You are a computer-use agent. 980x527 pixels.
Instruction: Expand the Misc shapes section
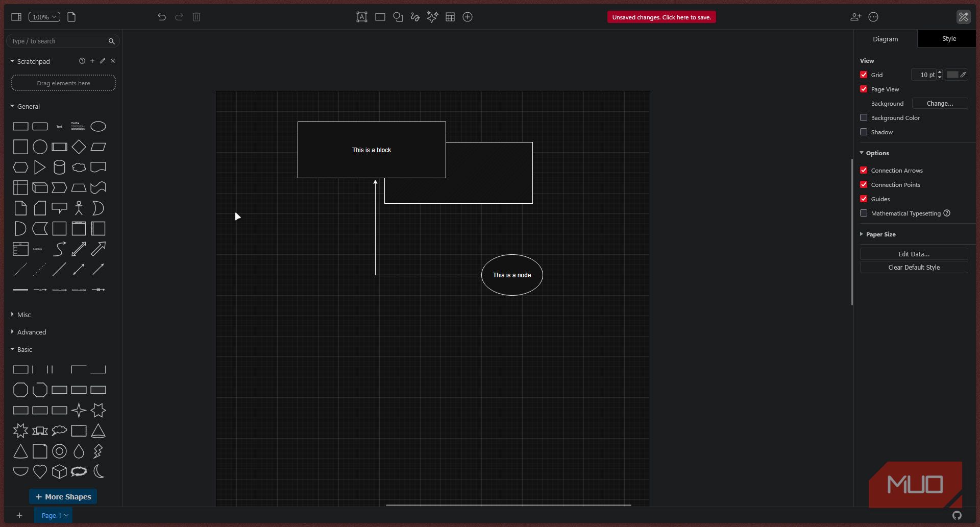click(x=21, y=315)
